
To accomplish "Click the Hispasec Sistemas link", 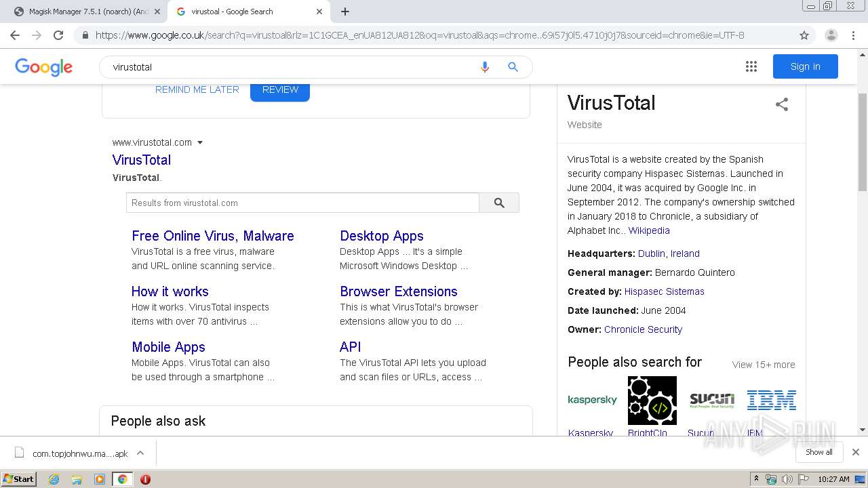I will click(x=665, y=291).
